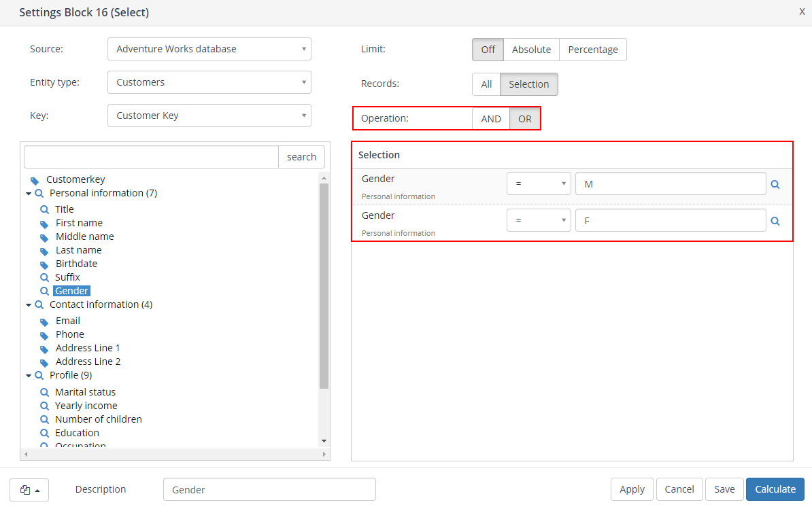The image size is (812, 511).
Task: Open the copy options button at bottom left
Action: (x=29, y=489)
